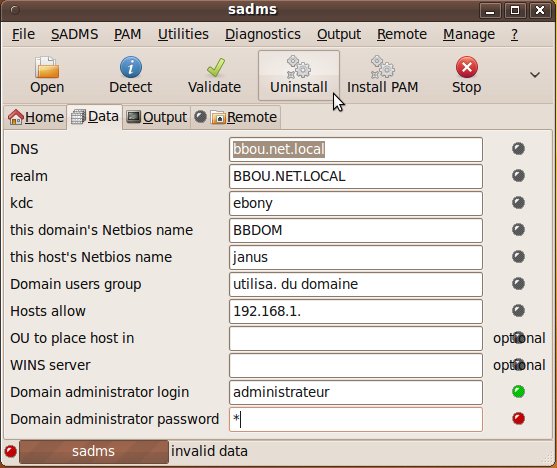Click the optional label beside WINS server

tap(519, 365)
